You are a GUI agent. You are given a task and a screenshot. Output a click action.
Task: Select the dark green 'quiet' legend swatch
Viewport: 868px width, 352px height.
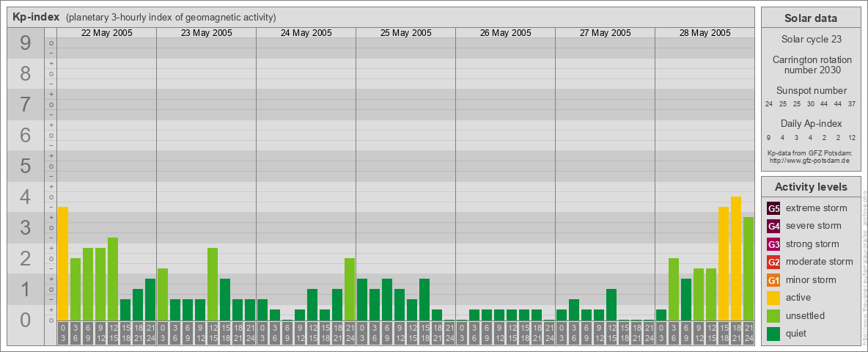(773, 334)
